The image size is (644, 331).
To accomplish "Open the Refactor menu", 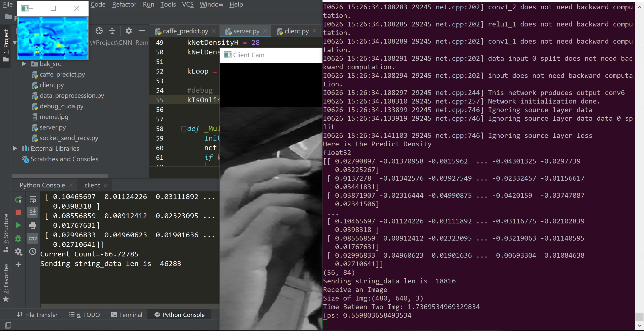I will coord(124,4).
